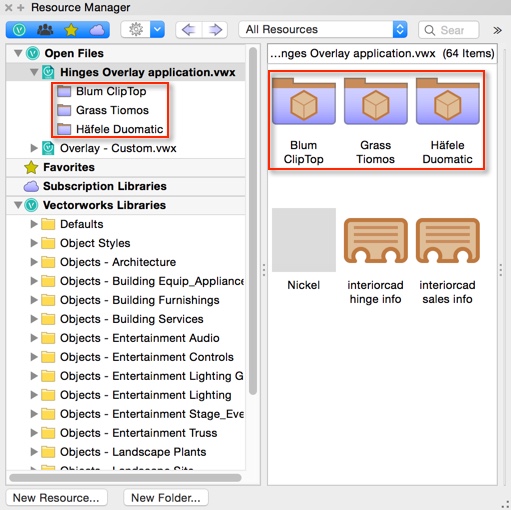Screen dimensions: 511x510
Task: Toggle the favorites star filter icon
Action: pyautogui.click(x=71, y=30)
